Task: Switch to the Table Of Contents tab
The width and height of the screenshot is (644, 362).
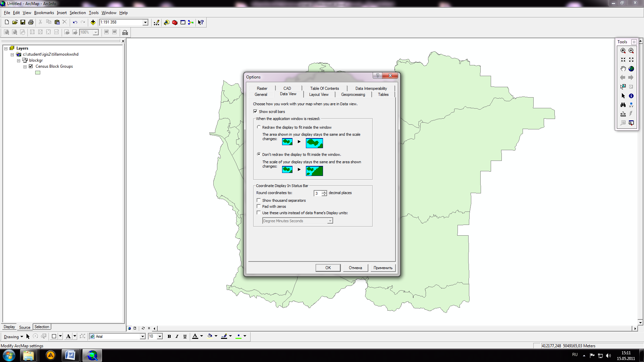Action: (x=324, y=88)
